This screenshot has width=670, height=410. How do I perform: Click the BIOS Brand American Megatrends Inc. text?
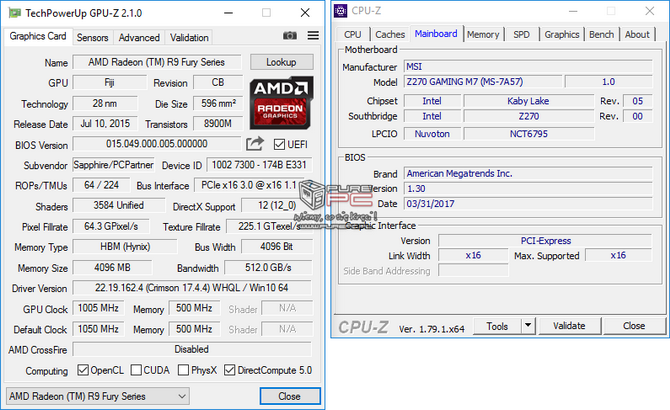(459, 173)
